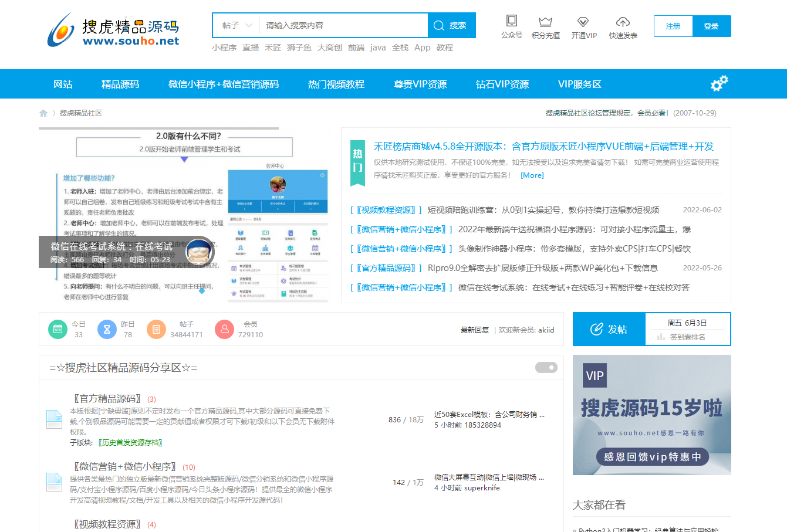Click the 搜虎精品源码 site logo
Image resolution: width=787 pixels, height=532 pixels.
tap(113, 29)
